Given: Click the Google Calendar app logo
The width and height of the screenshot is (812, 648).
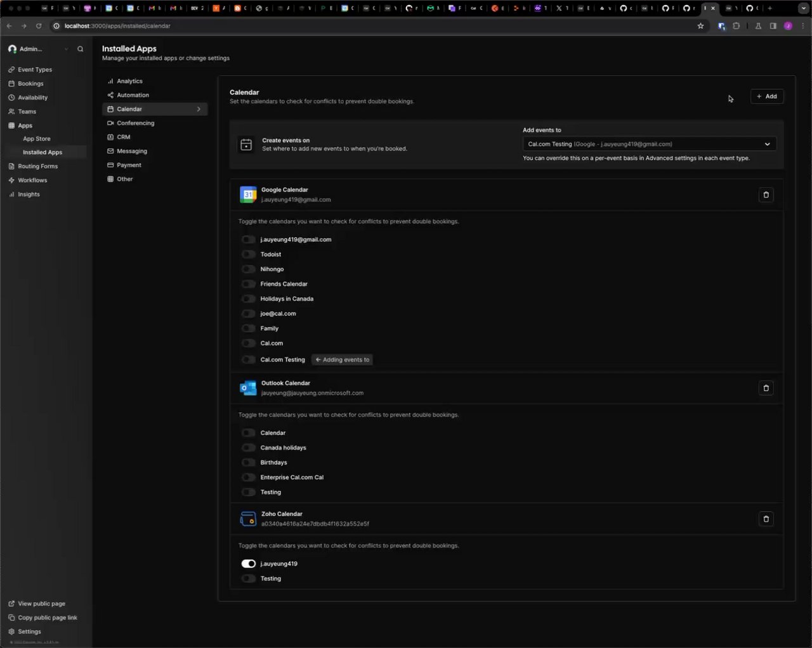Looking at the screenshot, I should (x=248, y=195).
